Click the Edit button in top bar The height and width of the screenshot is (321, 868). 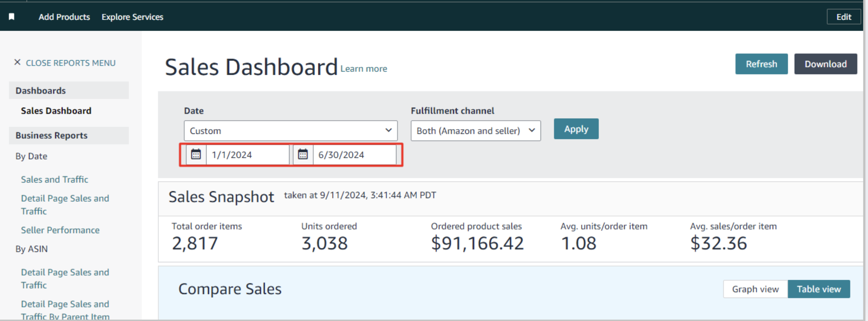(844, 17)
